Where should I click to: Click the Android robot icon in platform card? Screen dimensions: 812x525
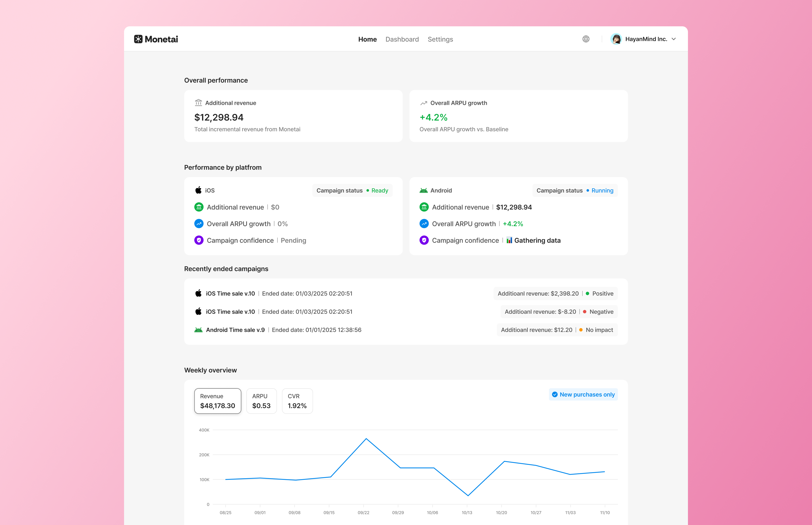(424, 190)
